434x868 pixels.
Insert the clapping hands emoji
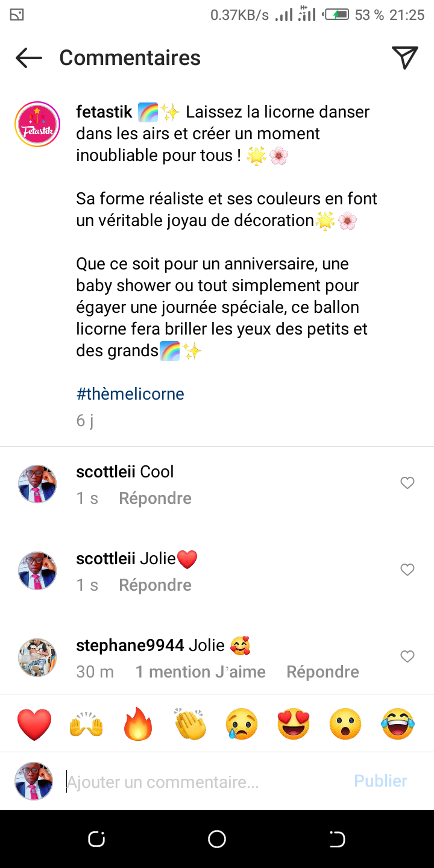tap(190, 724)
